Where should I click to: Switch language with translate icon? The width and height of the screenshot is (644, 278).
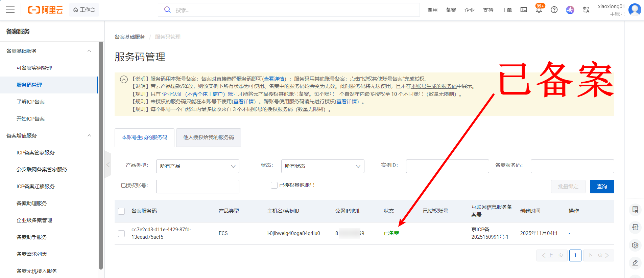point(586,10)
